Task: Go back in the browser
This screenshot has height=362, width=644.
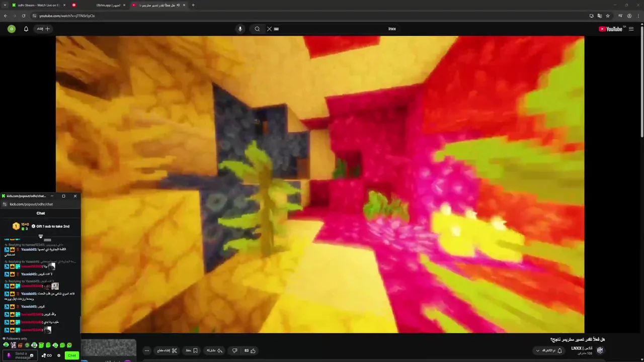Action: (6, 16)
